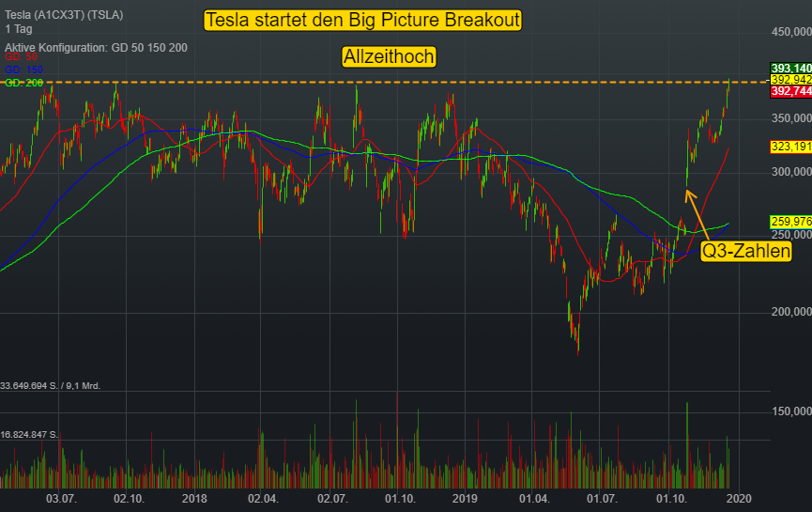Click the 2020 date axis label
The image size is (812, 512).
coord(739,499)
